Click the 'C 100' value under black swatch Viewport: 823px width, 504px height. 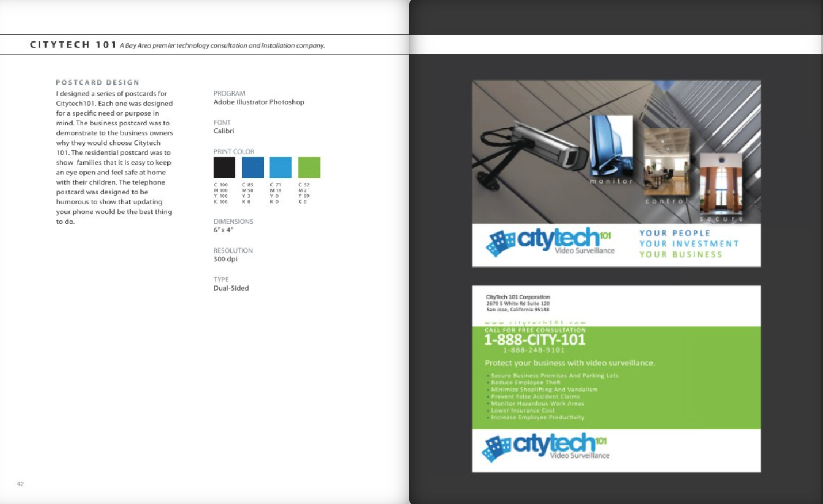point(221,185)
